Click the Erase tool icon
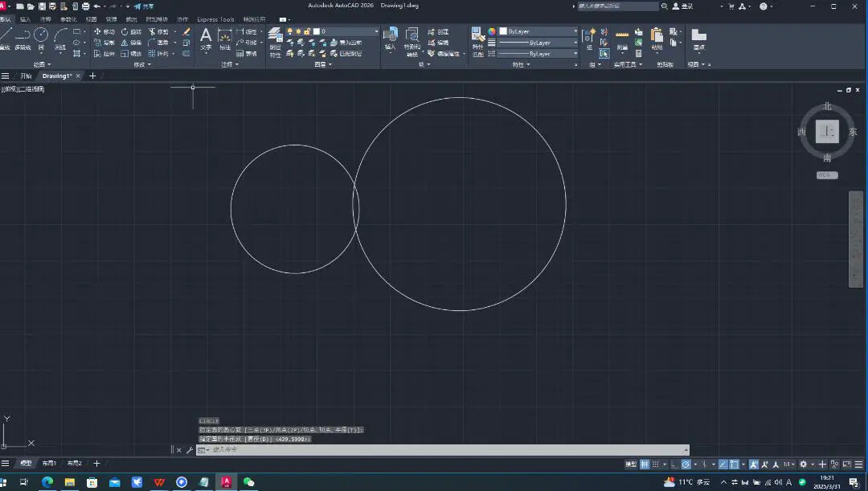Screen dimensions: 868x491 pyautogui.click(x=186, y=31)
